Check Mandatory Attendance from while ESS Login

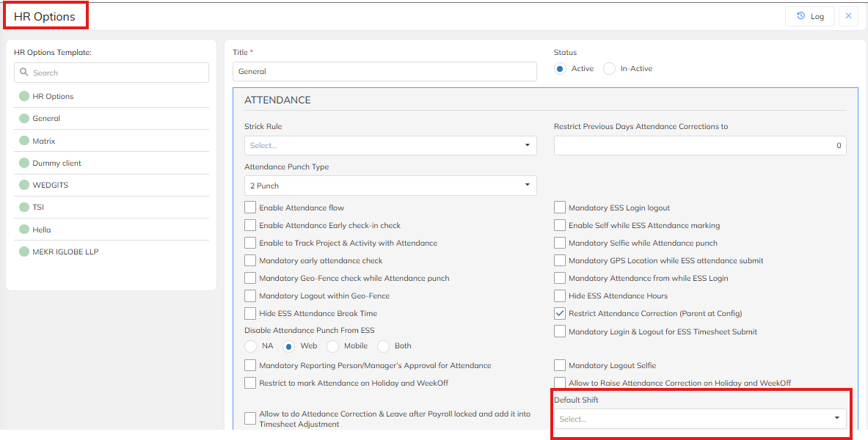pyautogui.click(x=560, y=278)
